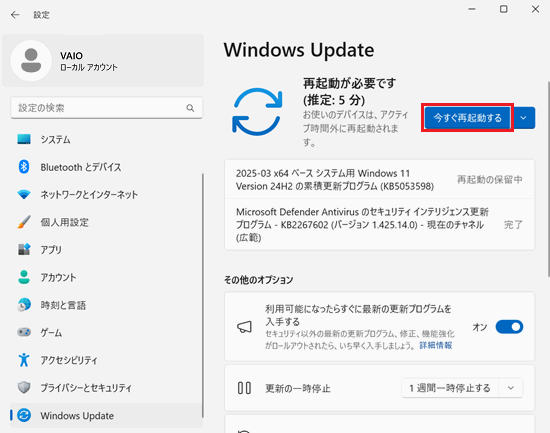The width and height of the screenshot is (550, 433).
Task: Open ゲーム settings page
Action: tap(106, 332)
